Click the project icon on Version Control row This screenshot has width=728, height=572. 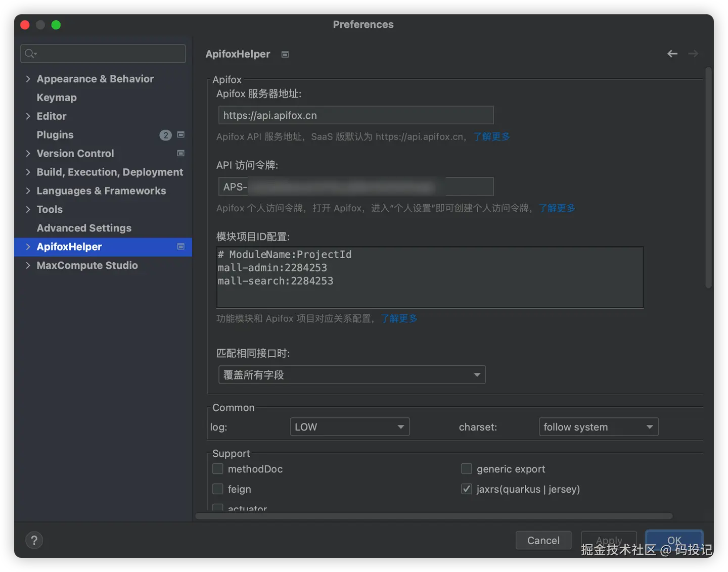pos(181,153)
